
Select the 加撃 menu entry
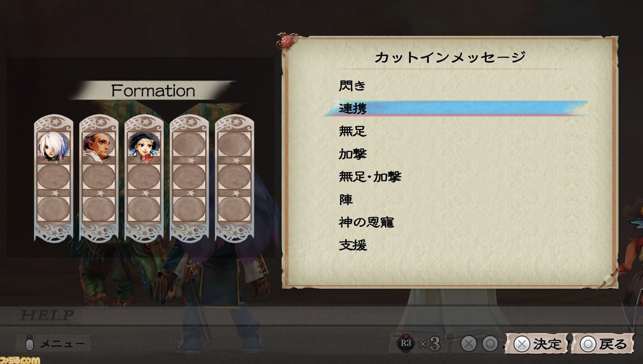tap(353, 154)
